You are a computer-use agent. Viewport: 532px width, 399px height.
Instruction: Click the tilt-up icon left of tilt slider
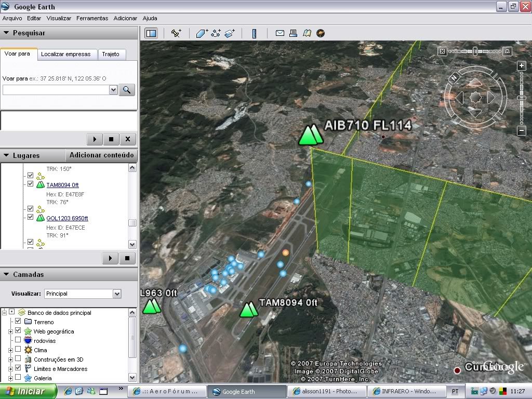click(x=442, y=51)
